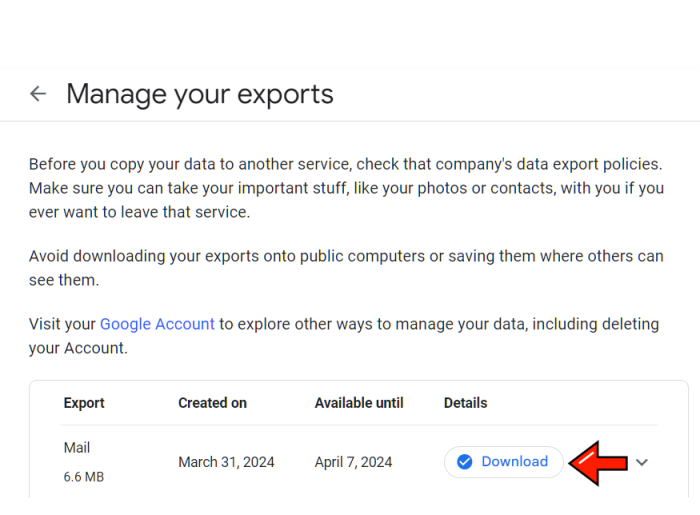Screen dimensions: 700x515
Task: Click the 6.6 MB size text
Action: (x=84, y=477)
